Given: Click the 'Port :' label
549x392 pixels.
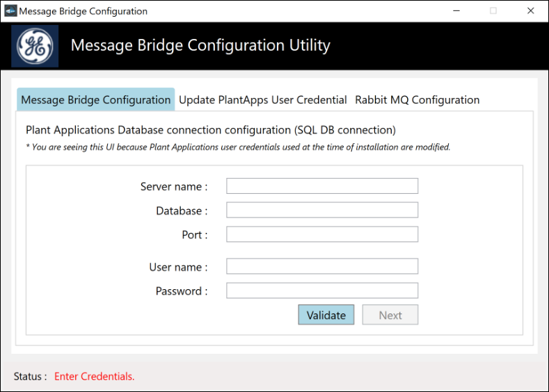Looking at the screenshot, I should pyautogui.click(x=195, y=235).
